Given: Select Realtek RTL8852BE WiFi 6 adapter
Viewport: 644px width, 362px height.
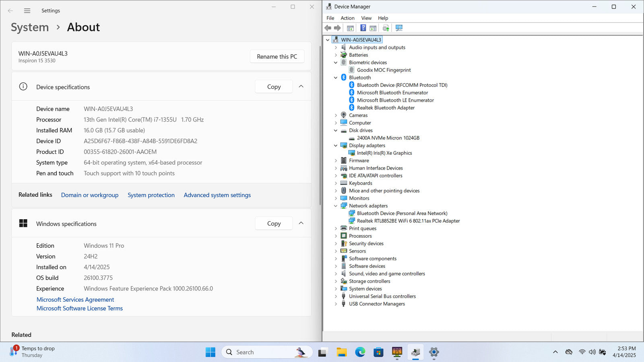Looking at the screenshot, I should (408, 221).
